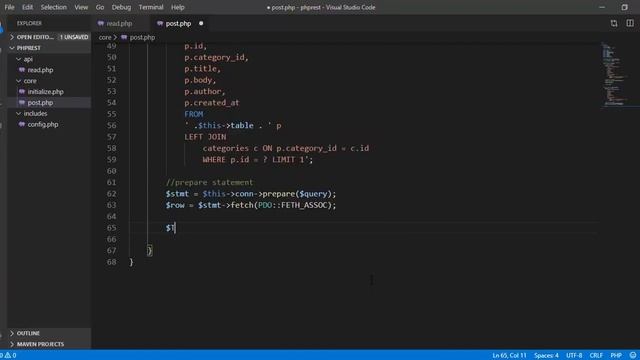
Task: Click the post.php breadcrumb segment
Action: coord(142,37)
